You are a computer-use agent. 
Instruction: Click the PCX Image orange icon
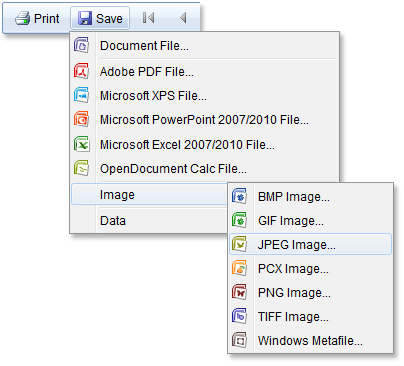coord(239,268)
